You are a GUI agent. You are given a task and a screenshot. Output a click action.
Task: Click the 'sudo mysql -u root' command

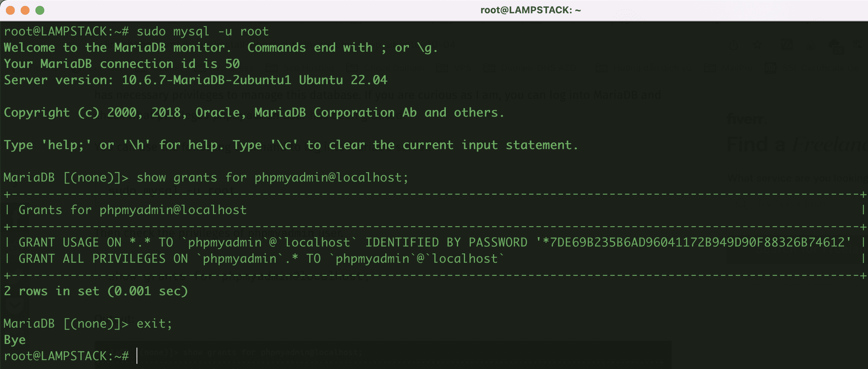(x=202, y=32)
